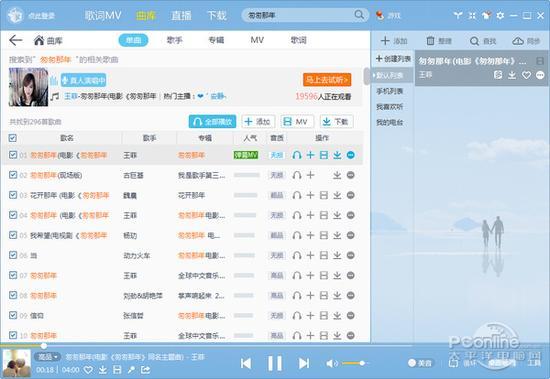
Task: Switch to the 歌词MV top tab
Action: pos(103,15)
